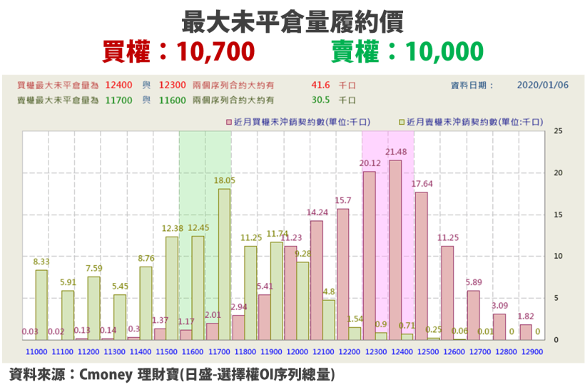Click green strike value 11600 in summary row

(173, 100)
